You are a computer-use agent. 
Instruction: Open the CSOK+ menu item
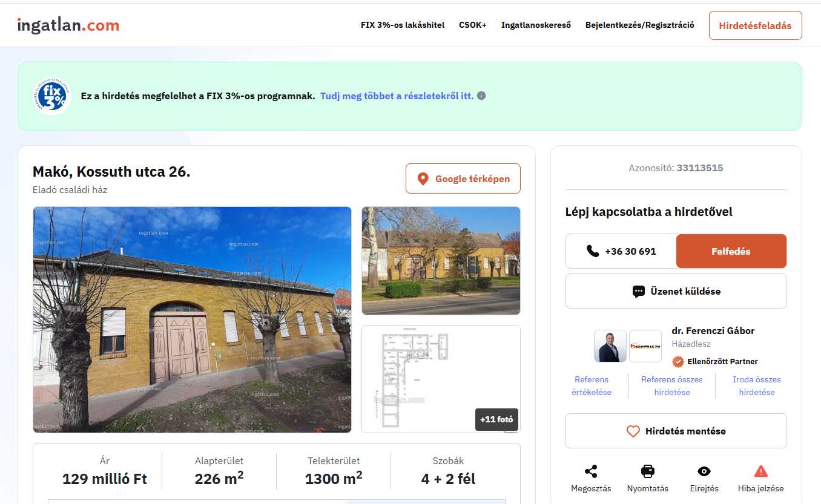472,25
